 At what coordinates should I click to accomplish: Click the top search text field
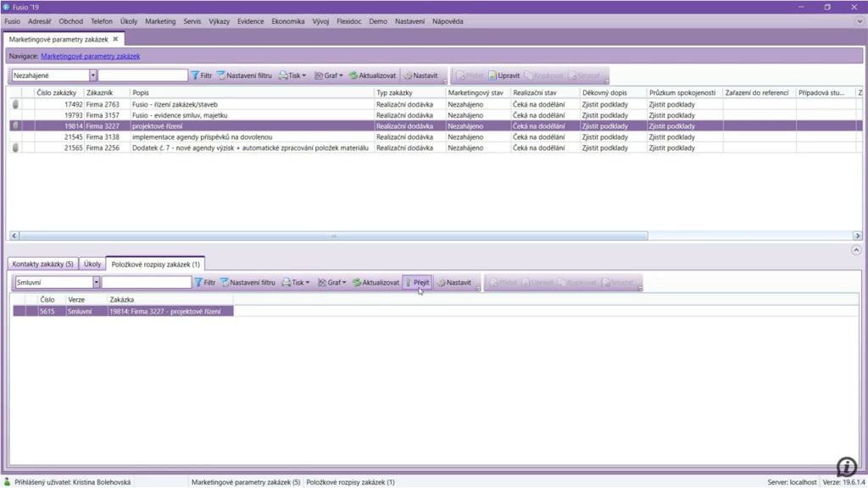142,75
